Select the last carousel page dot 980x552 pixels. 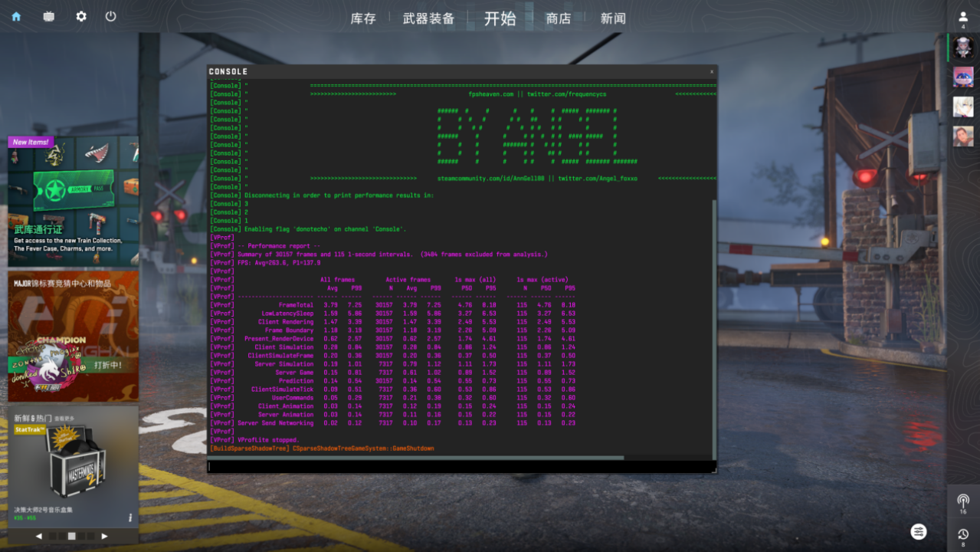click(x=91, y=536)
